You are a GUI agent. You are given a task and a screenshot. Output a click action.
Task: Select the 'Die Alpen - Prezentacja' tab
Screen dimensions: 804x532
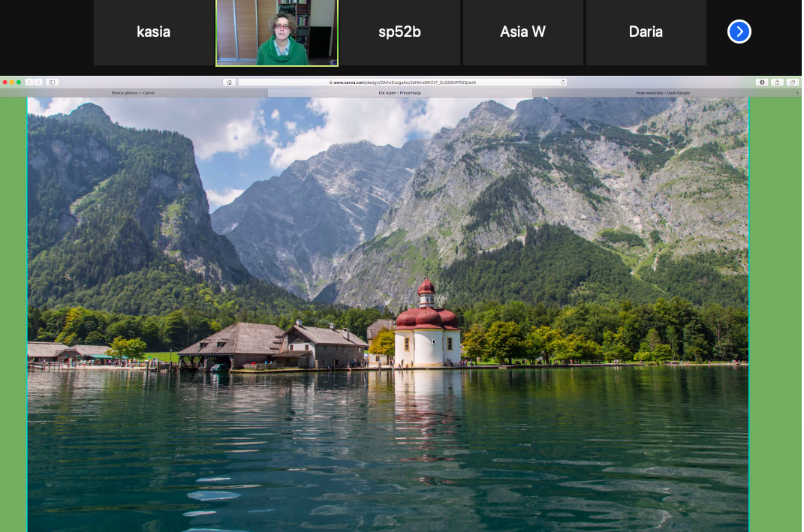pyautogui.click(x=399, y=93)
